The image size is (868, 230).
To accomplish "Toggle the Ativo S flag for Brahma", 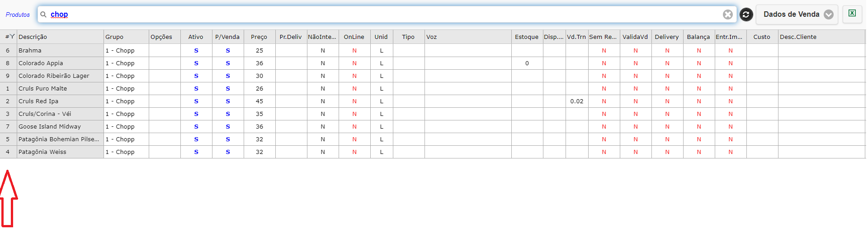I will (x=196, y=51).
